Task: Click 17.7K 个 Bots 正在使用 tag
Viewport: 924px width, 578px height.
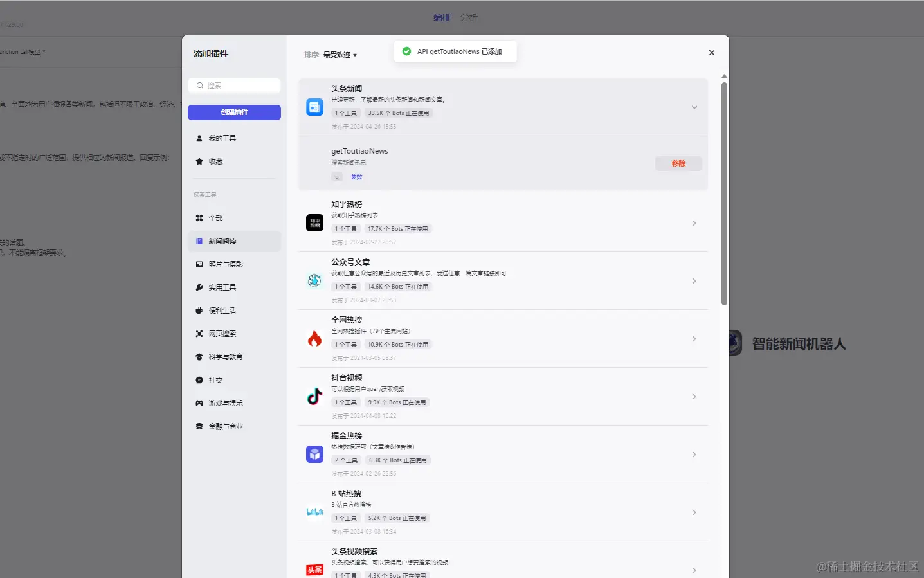Action: tap(398, 229)
